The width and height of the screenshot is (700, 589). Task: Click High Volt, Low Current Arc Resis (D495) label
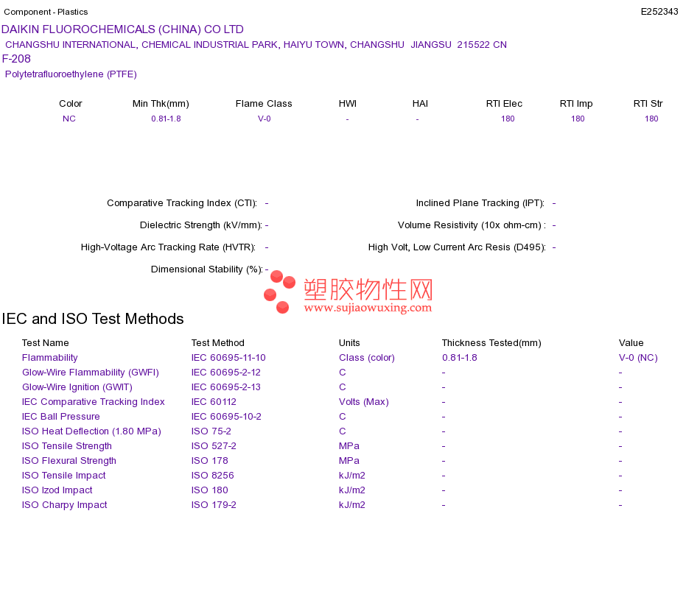point(457,247)
